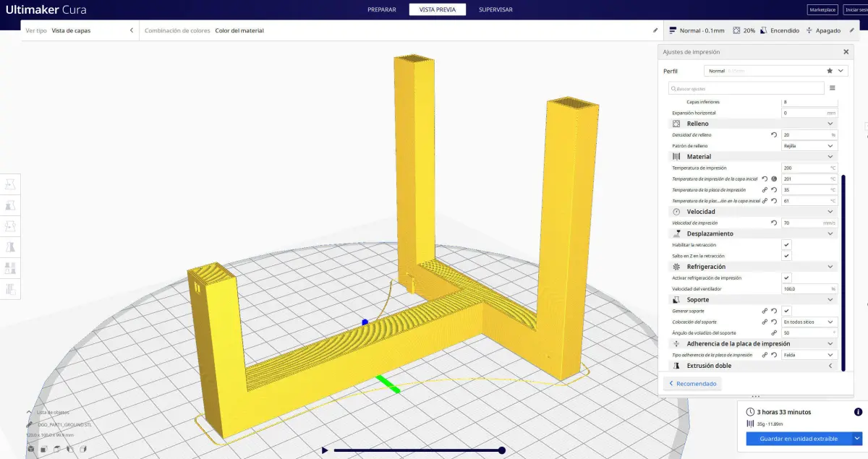Toggle Salto en Z en la retracción

tap(786, 256)
